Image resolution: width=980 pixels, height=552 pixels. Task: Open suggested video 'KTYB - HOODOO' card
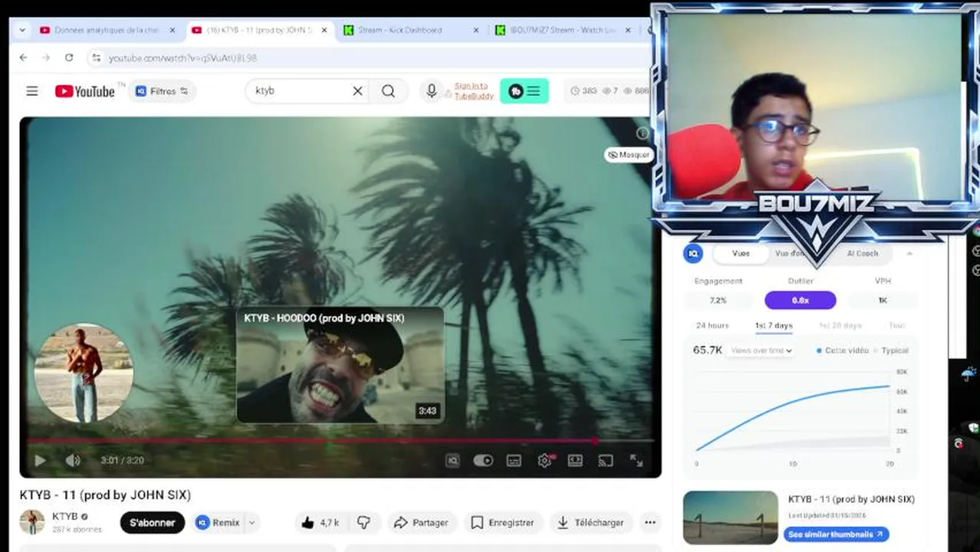[x=340, y=365]
